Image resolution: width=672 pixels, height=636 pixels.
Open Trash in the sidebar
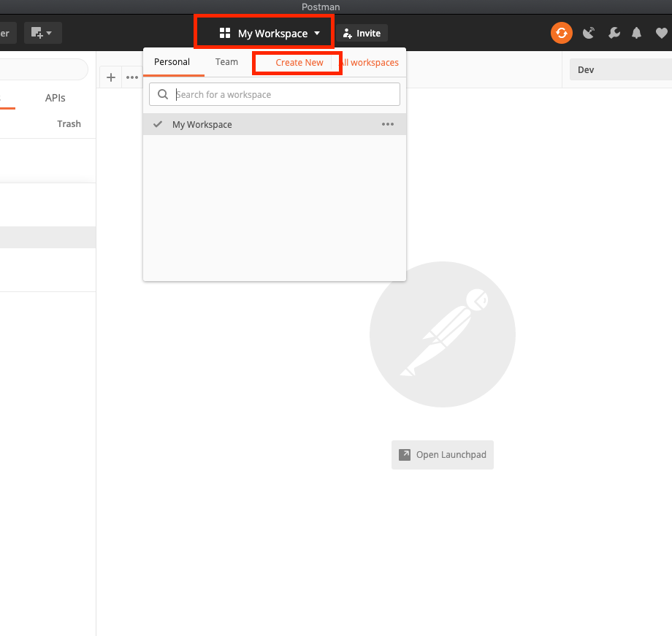tap(69, 124)
